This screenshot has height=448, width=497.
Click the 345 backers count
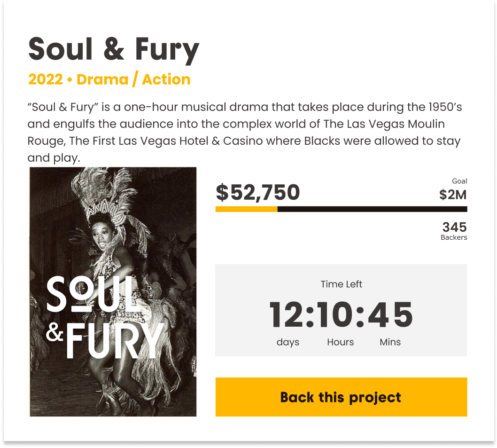click(454, 227)
